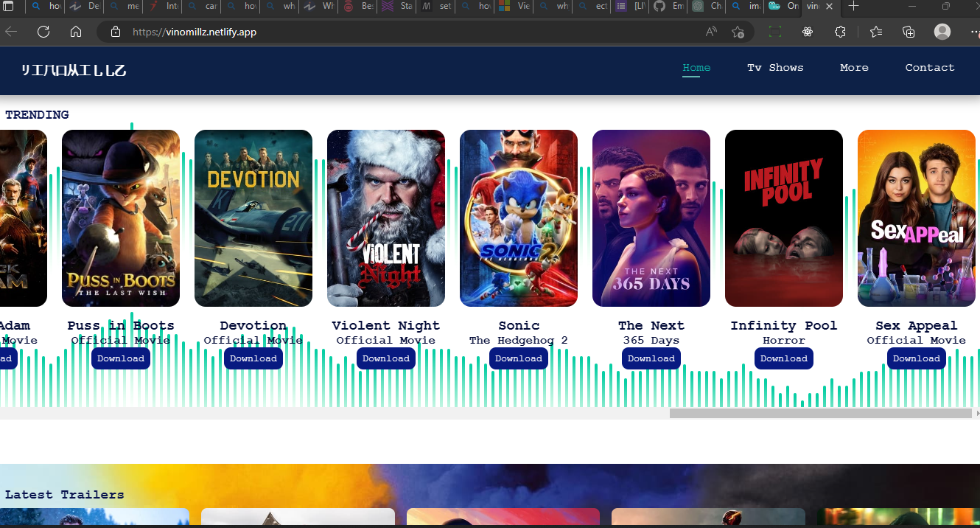Refresh the current page
This screenshot has height=528, width=980.
[43, 32]
